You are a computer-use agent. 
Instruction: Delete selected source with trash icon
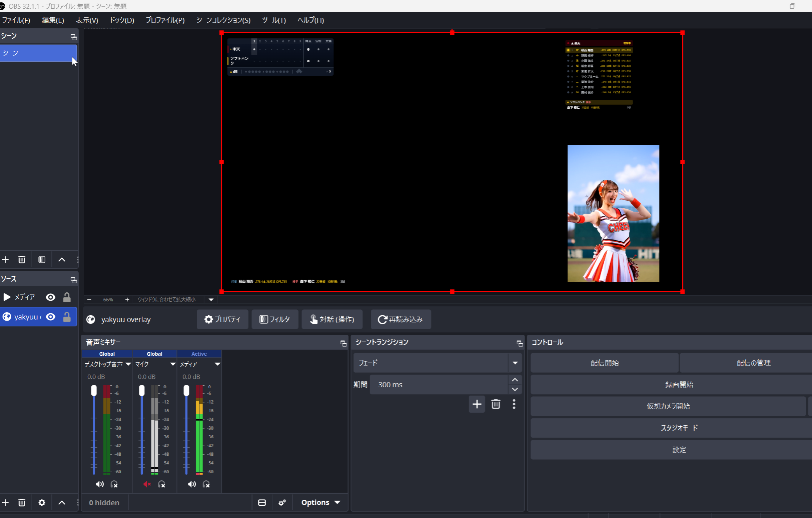[22, 503]
